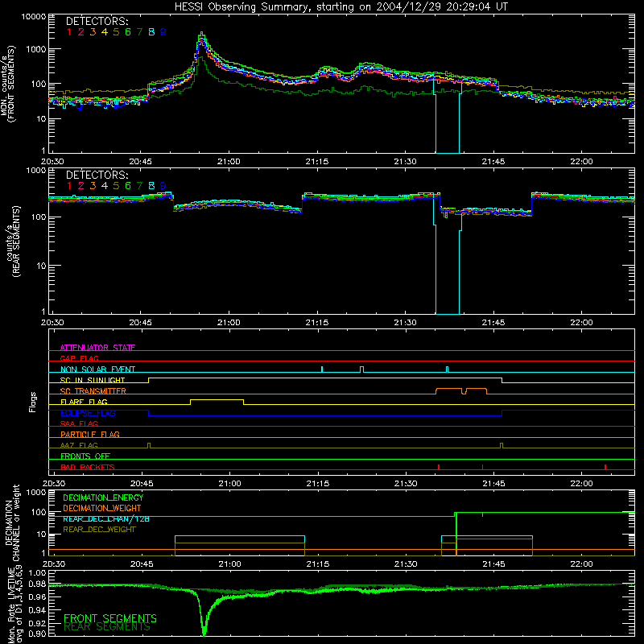Click the 20:45 time label under front segments plot
This screenshot has height=644, width=644.
coord(140,162)
